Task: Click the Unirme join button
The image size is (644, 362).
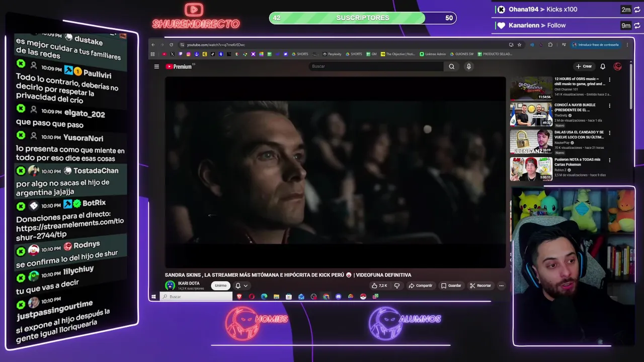Action: tap(220, 286)
